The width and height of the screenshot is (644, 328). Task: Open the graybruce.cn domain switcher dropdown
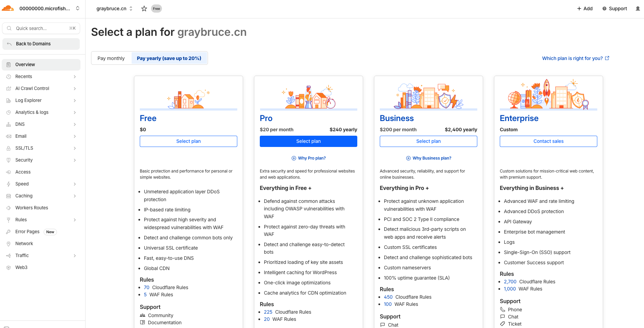click(115, 9)
